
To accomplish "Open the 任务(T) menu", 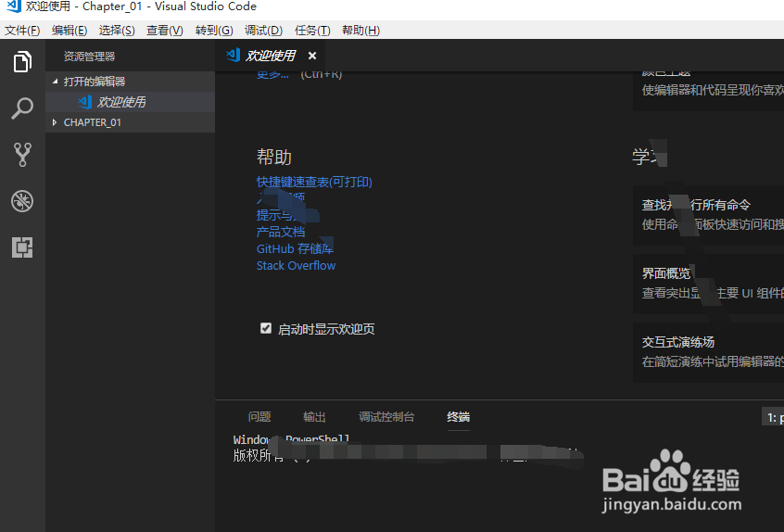I will (312, 31).
